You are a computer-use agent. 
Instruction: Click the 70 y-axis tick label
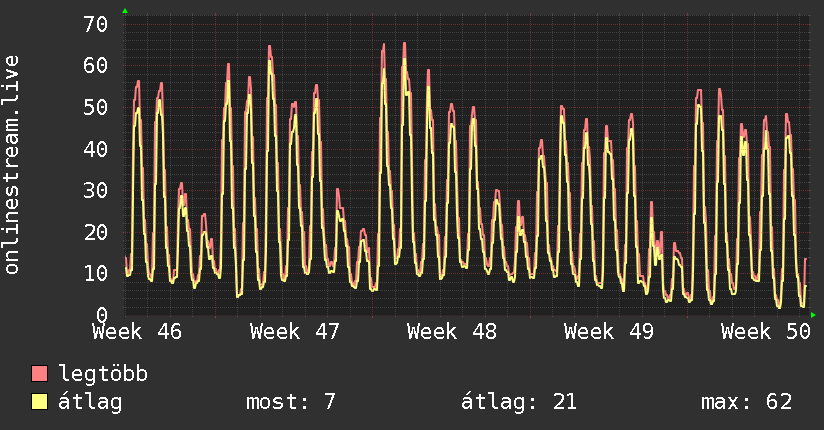coord(96,24)
